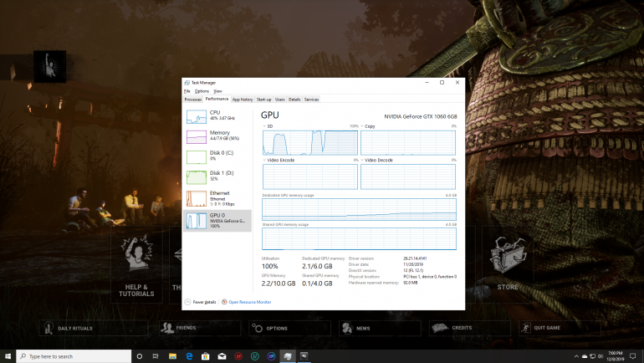Collapse with Fewer details chevron
The image size is (644, 363).
coord(187,302)
